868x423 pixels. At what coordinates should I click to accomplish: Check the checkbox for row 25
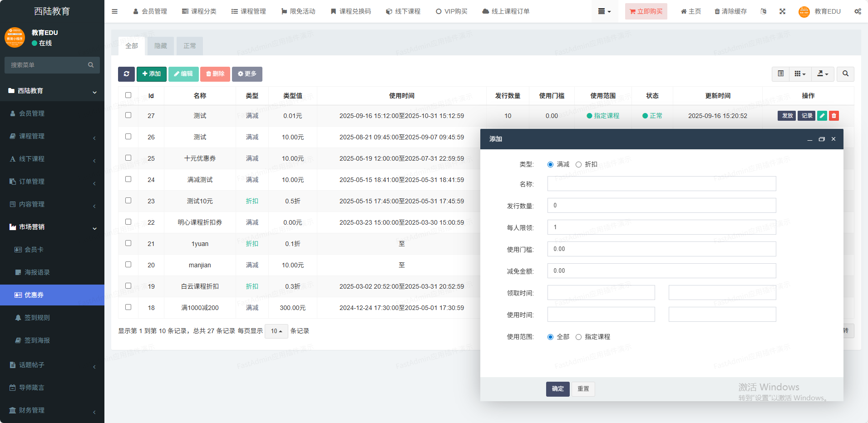(128, 158)
